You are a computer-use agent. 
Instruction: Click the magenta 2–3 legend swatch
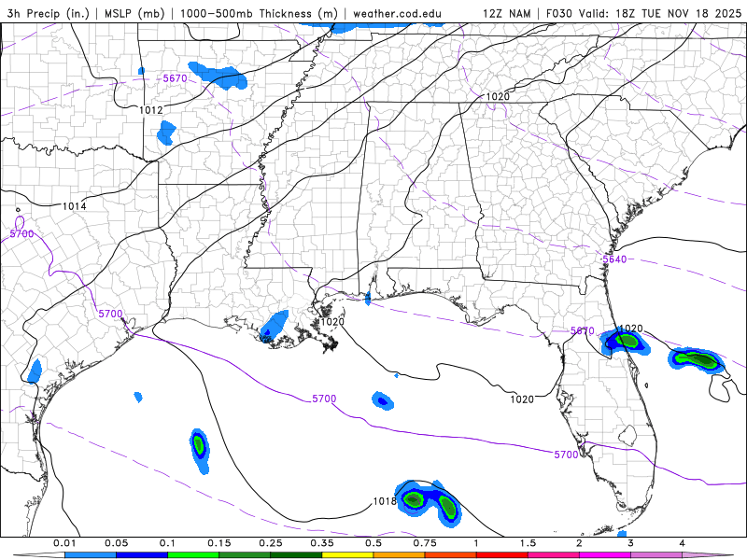[x=605, y=555]
